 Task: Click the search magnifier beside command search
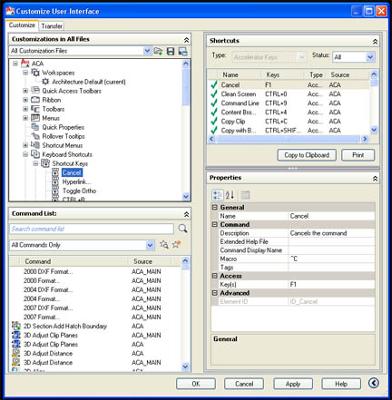pyautogui.click(x=182, y=229)
